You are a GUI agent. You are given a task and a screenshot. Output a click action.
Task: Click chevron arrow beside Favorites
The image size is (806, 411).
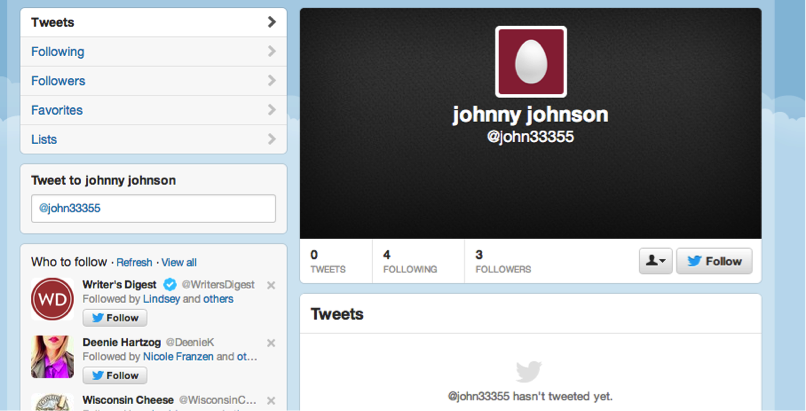click(272, 110)
